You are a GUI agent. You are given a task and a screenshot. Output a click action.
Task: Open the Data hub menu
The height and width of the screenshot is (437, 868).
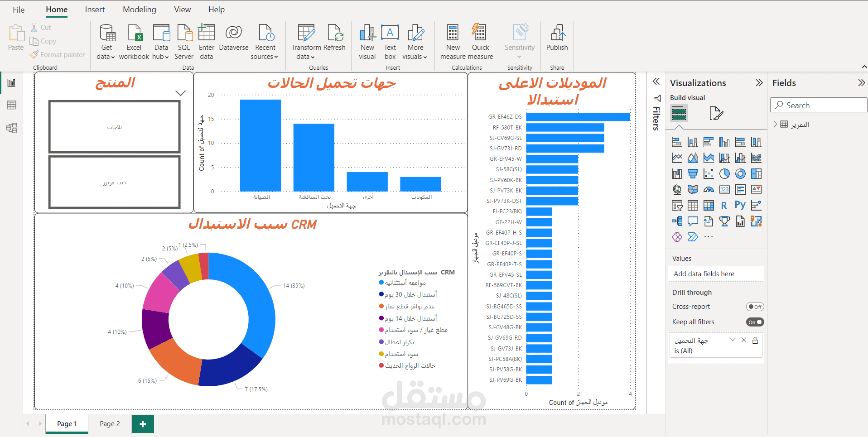pos(161,42)
